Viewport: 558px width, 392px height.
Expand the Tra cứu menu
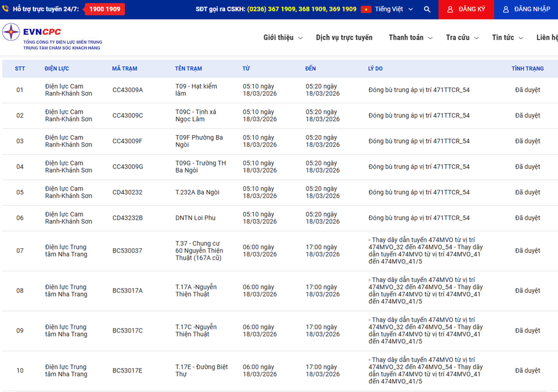point(462,38)
